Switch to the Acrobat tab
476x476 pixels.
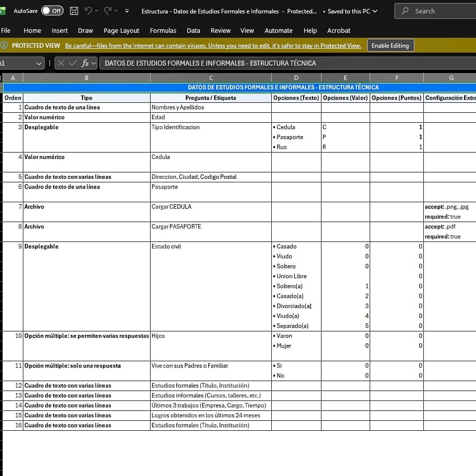(339, 31)
